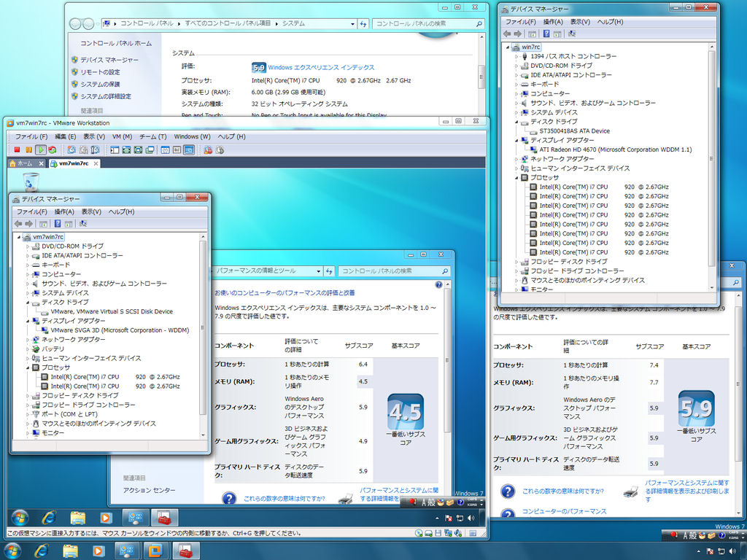The image size is (747, 560).
Task: Click help icon in VM Device Manager toolbar
Action: point(57,223)
